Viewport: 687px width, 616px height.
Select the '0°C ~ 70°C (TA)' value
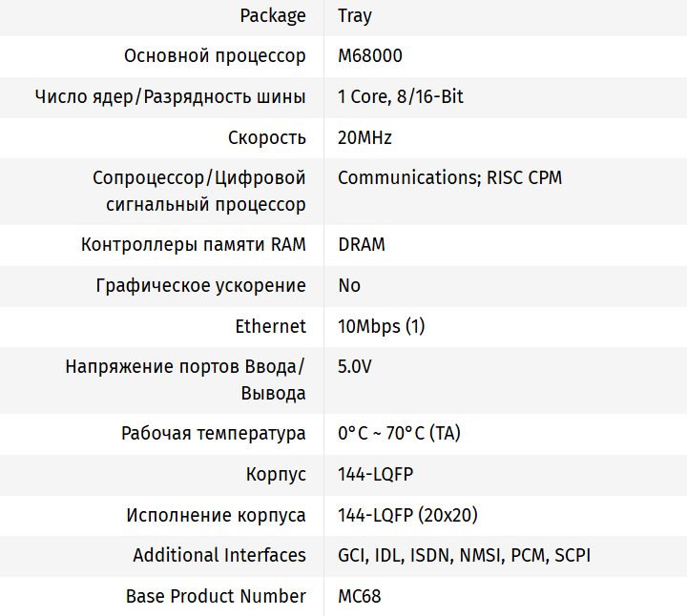point(399,434)
